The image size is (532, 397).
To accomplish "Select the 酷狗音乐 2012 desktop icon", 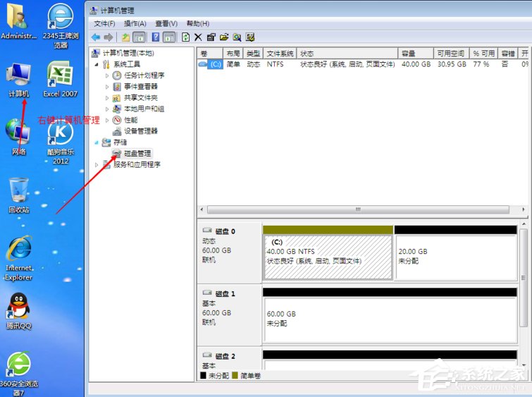I will click(x=61, y=142).
